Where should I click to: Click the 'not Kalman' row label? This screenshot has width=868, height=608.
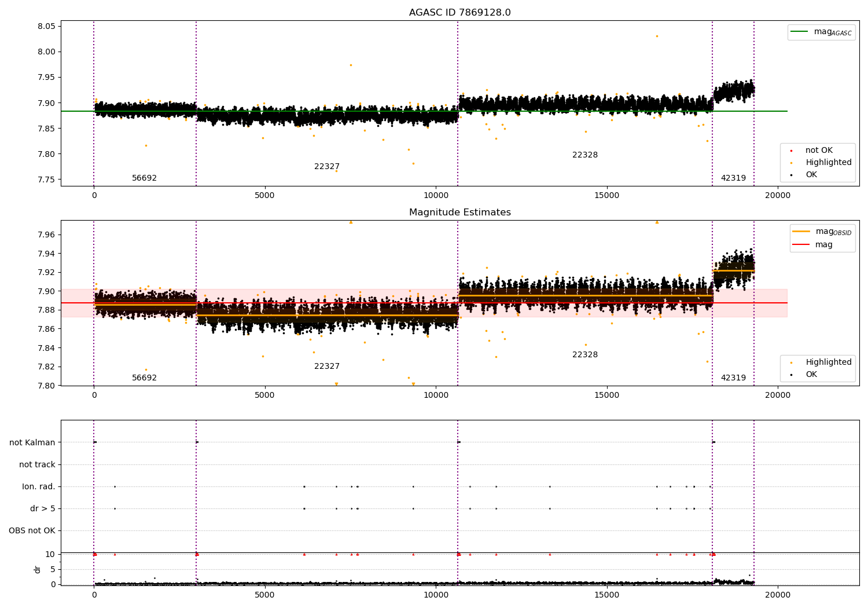click(x=32, y=443)
